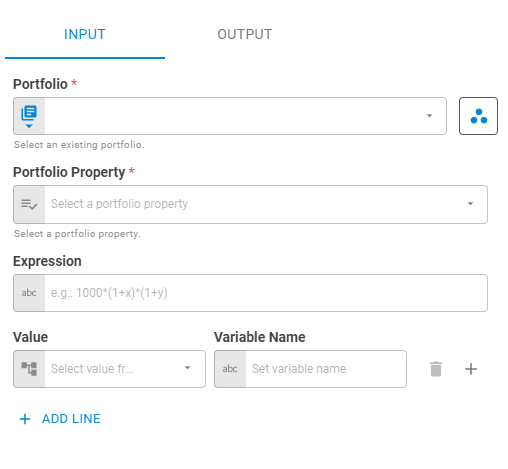
Task: Click the Select a portfolio property field
Action: point(250,204)
